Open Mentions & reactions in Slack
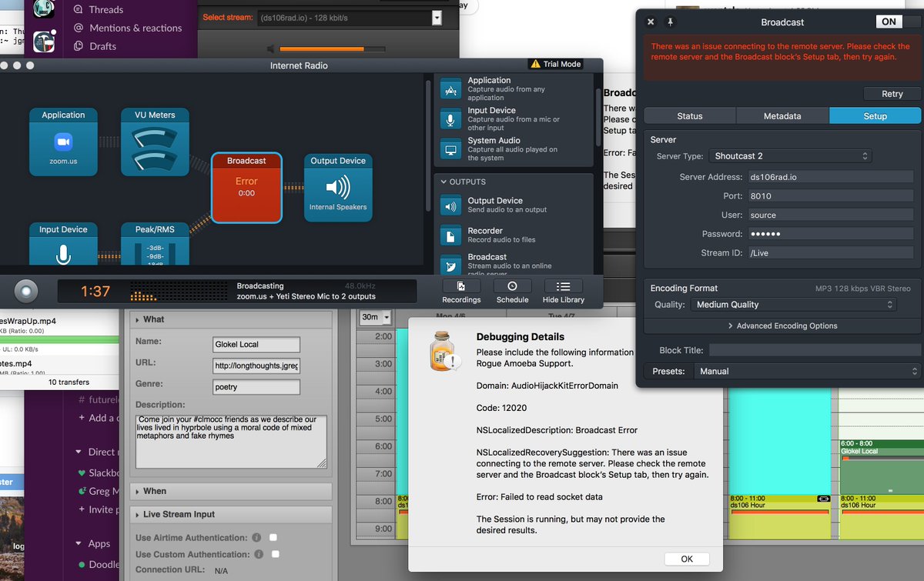The image size is (924, 581). click(x=127, y=28)
